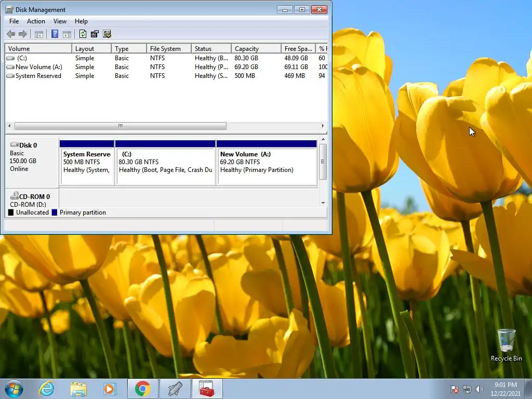Click the Refresh toolbar icon

[x=83, y=34]
